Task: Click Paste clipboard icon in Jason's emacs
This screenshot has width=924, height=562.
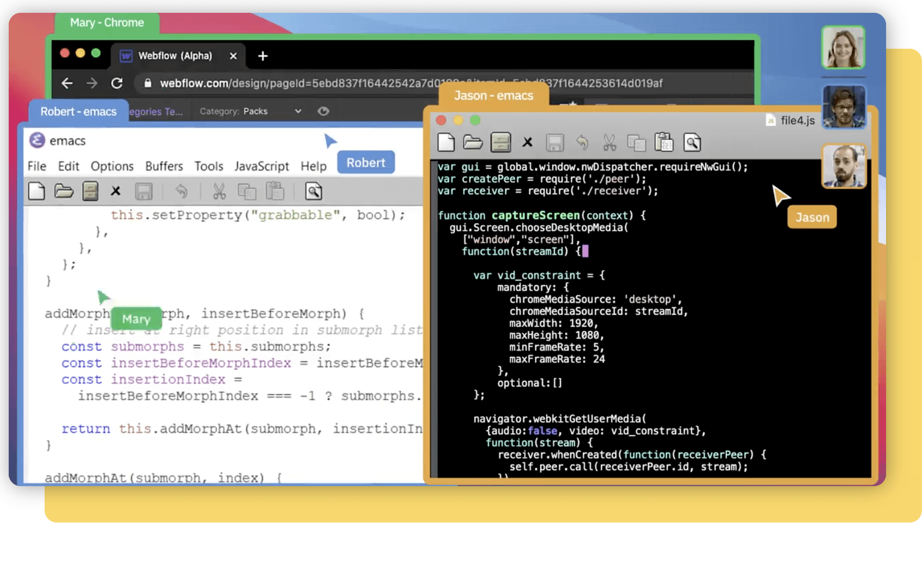Action: click(x=664, y=143)
